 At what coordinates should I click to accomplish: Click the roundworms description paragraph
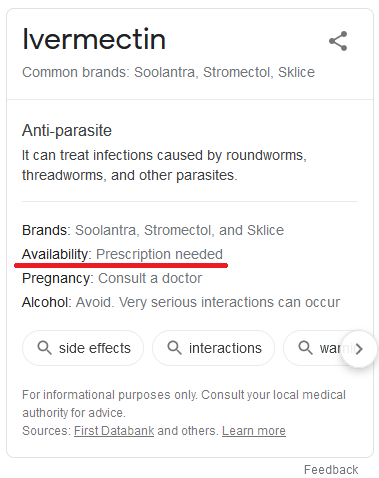coord(164,165)
